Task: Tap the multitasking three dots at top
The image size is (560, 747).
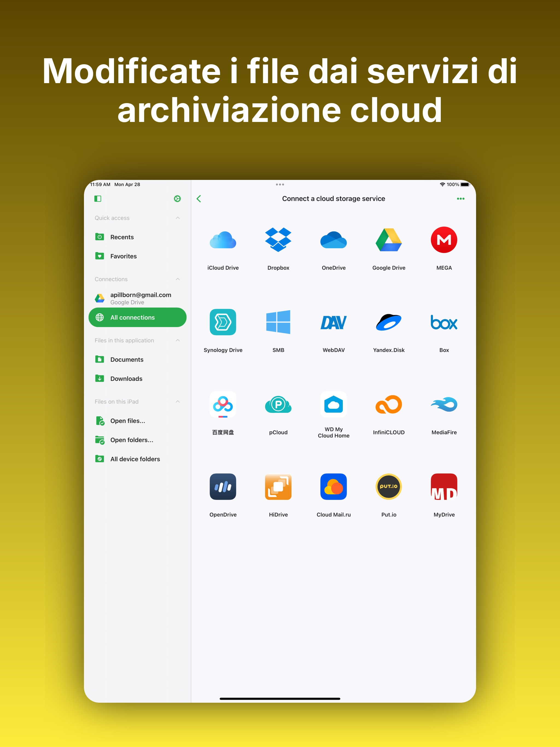Action: tap(280, 184)
